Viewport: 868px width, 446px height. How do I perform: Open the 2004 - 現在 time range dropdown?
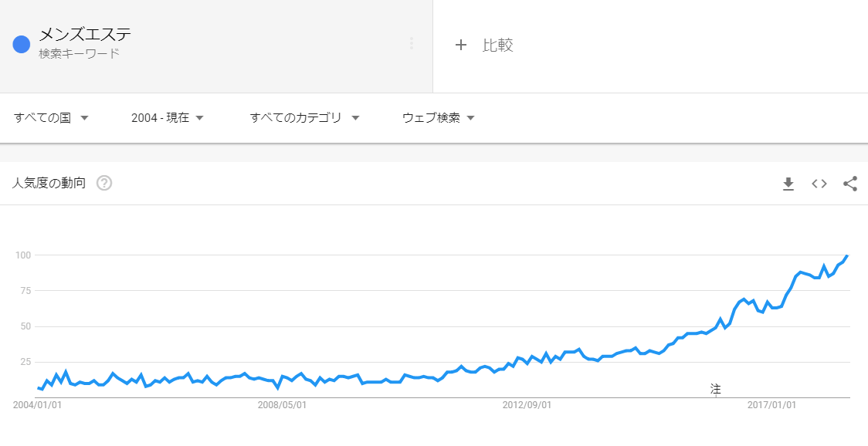168,118
